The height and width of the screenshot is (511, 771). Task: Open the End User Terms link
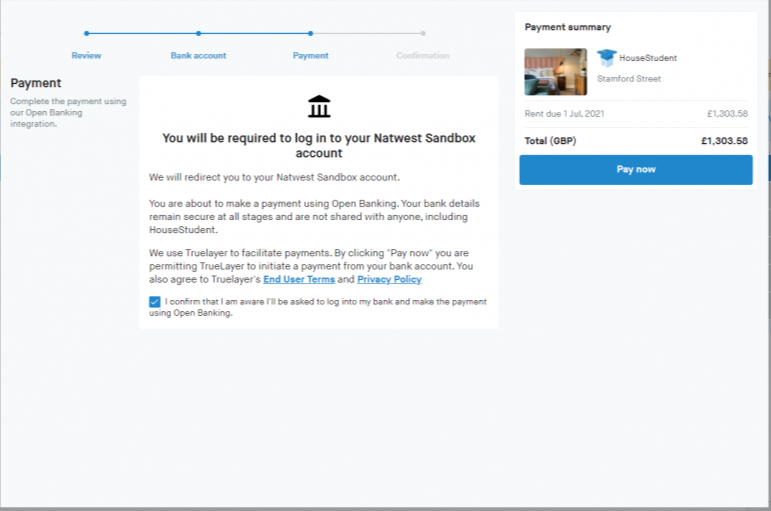pos(299,279)
